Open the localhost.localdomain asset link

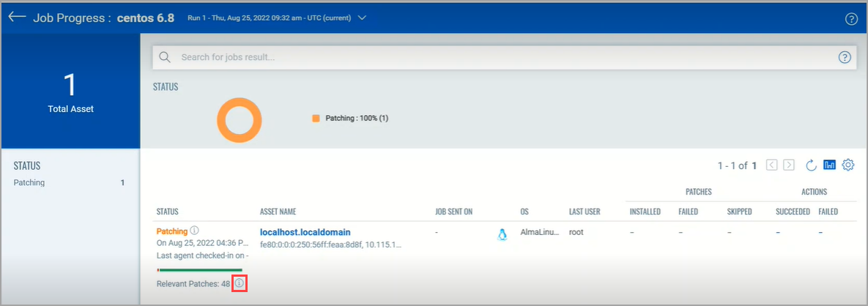(x=305, y=232)
